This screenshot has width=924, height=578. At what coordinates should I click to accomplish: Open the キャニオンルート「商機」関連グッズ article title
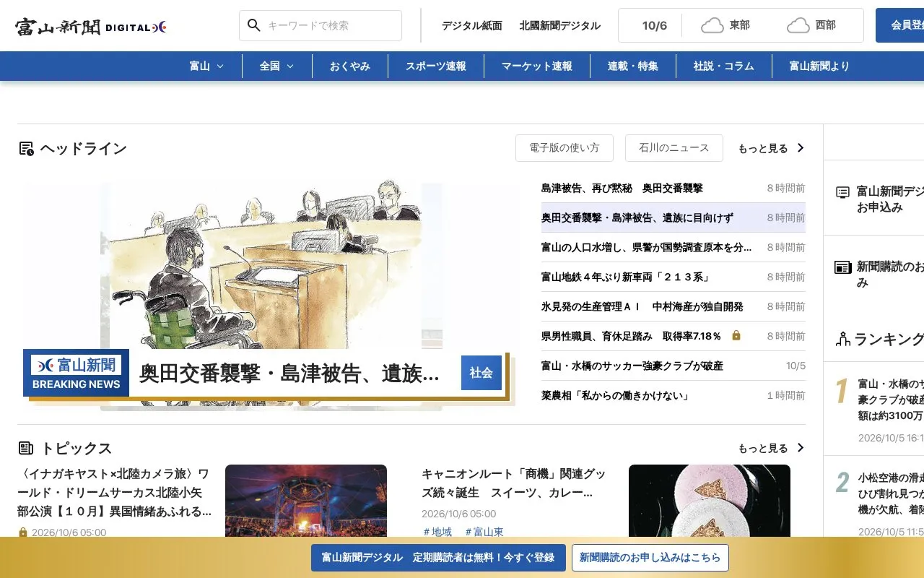(514, 483)
